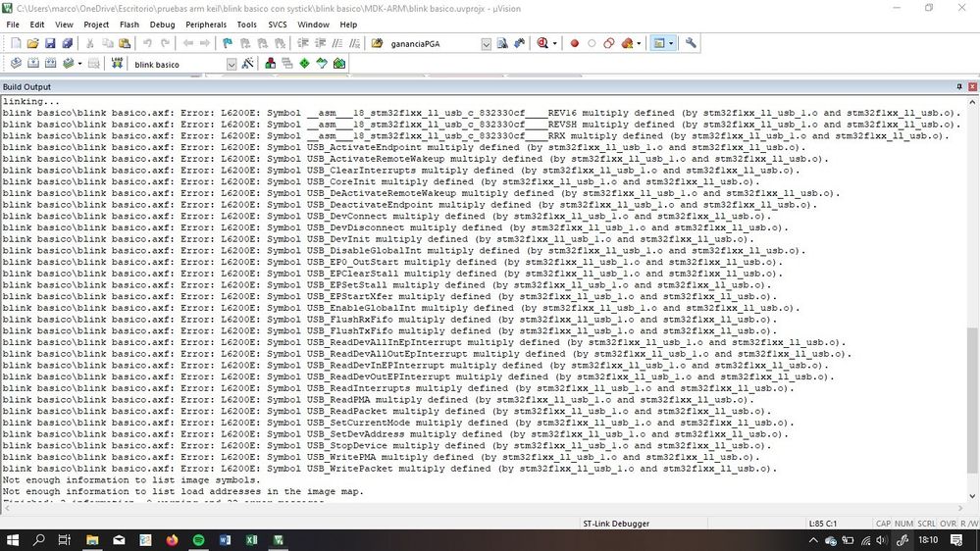Open Spotify from the taskbar
Screen dimensions: 980x551
pos(199,540)
